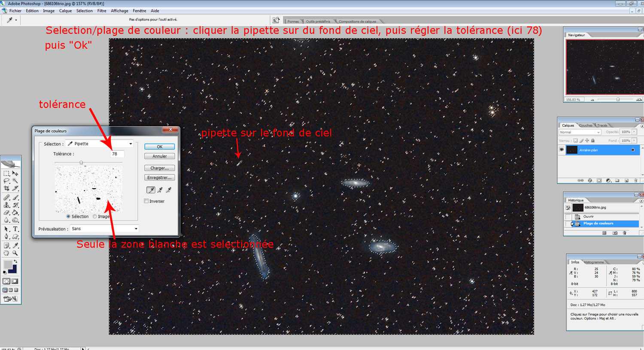The image size is (644, 350).
Task: Select the Eraser tool
Action: tap(6, 212)
